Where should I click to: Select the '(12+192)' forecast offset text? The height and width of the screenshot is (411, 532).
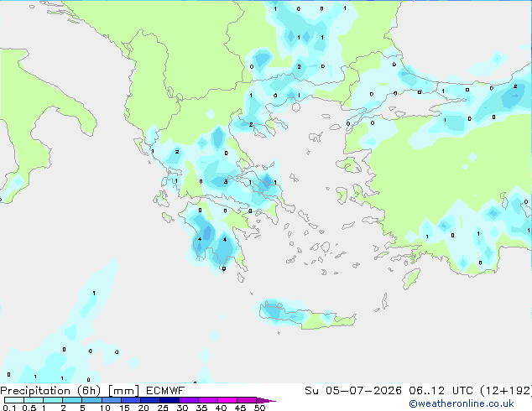pos(505,391)
